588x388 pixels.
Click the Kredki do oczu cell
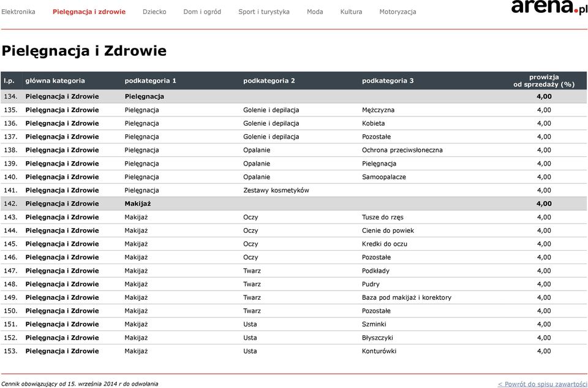tap(385, 244)
